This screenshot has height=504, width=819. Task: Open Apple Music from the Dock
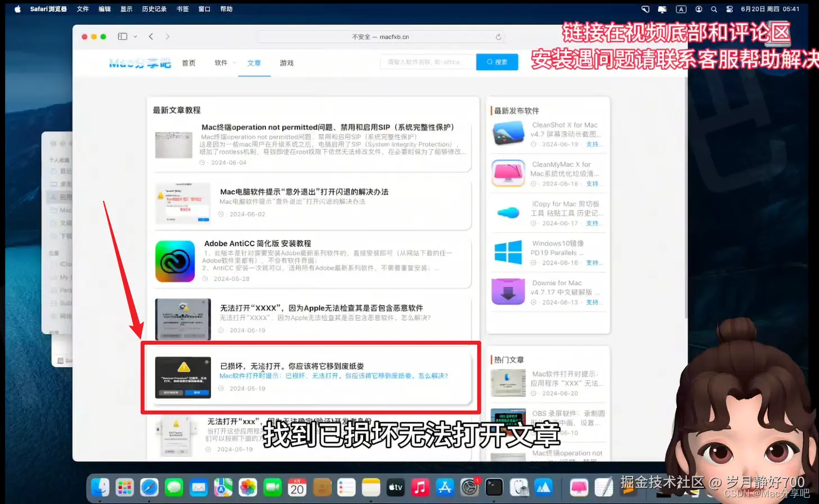click(419, 487)
